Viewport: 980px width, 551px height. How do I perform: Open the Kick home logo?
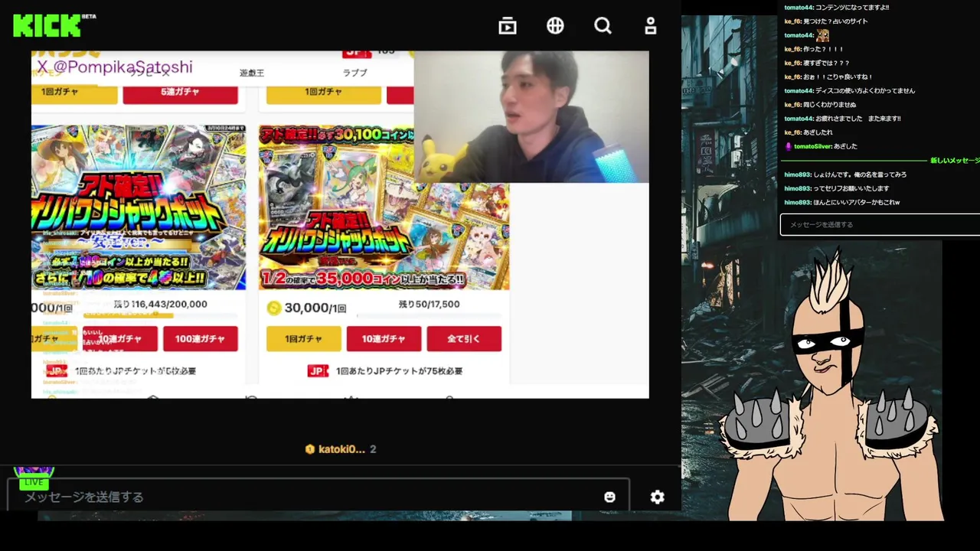pos(47,25)
